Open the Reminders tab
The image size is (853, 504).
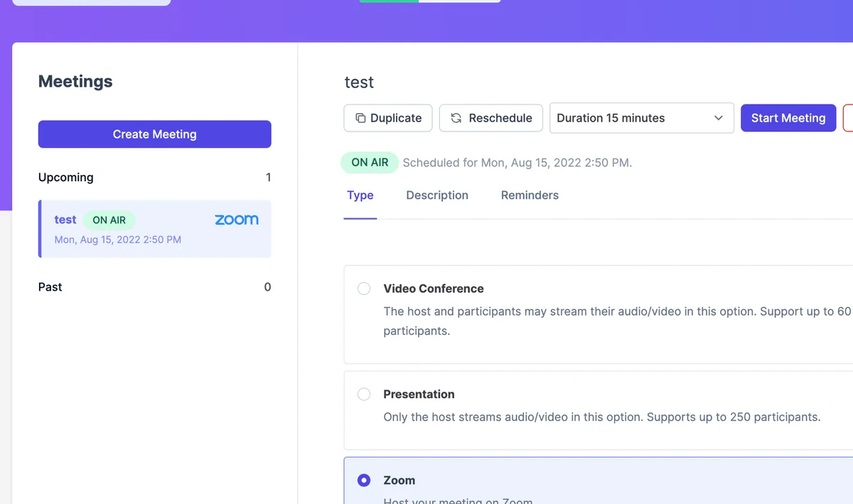530,195
